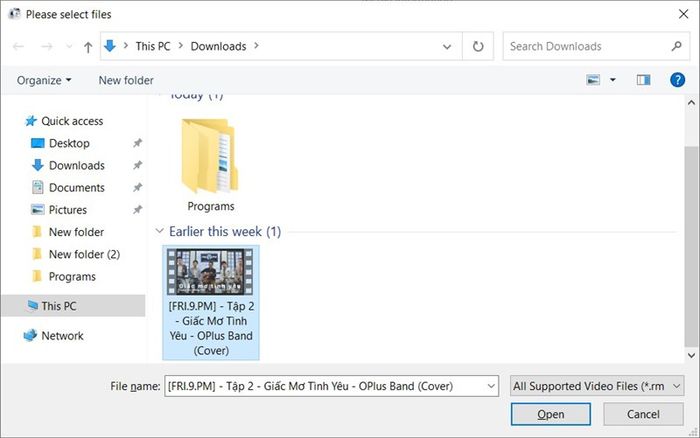Refresh the Downloads folder

click(478, 46)
